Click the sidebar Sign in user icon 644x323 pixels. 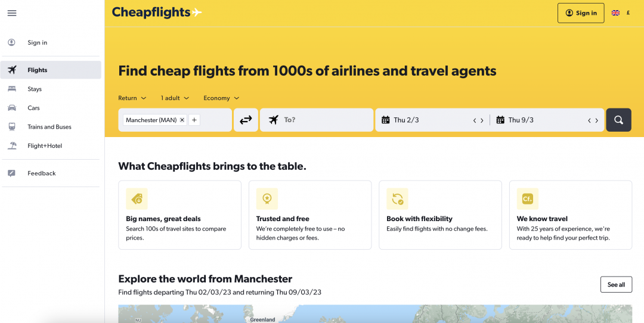coord(11,42)
